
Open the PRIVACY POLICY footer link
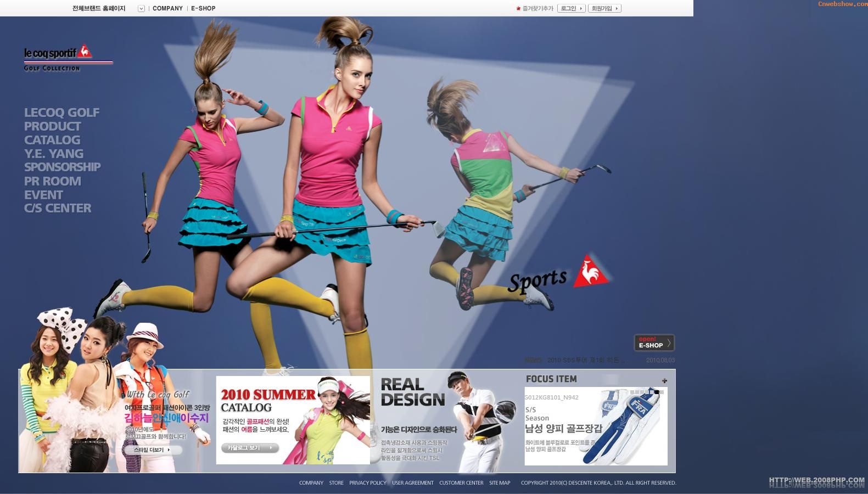tap(368, 483)
